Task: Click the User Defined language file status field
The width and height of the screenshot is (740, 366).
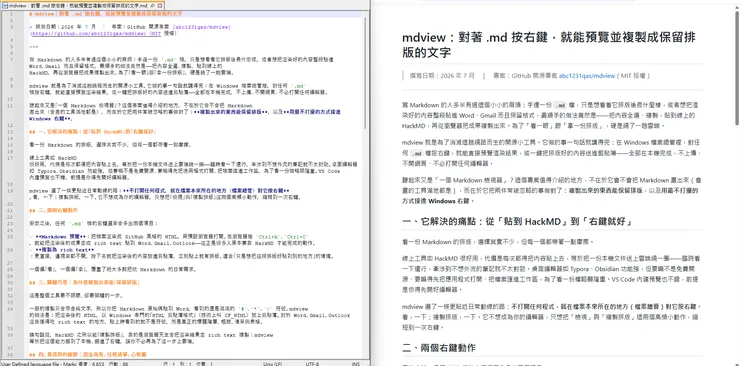Action: 39,364
